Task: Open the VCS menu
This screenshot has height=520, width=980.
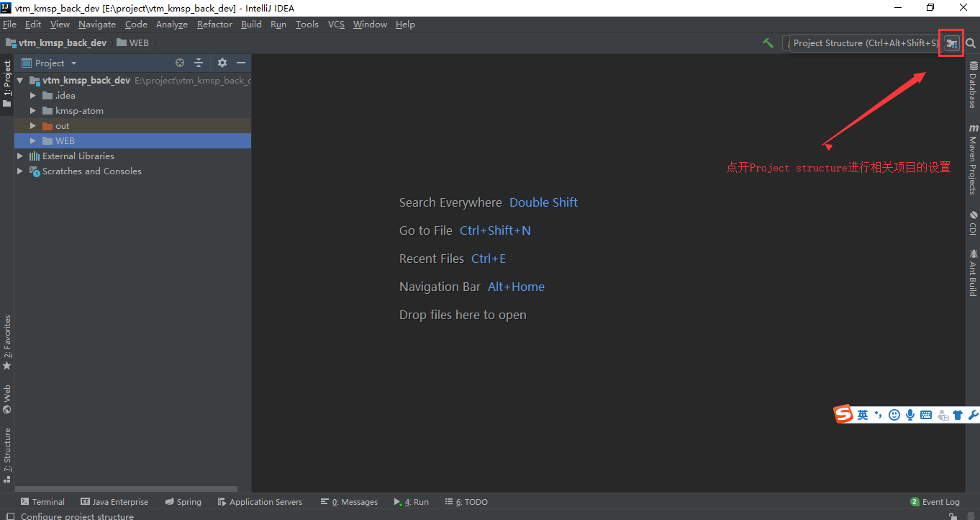Action: [336, 24]
